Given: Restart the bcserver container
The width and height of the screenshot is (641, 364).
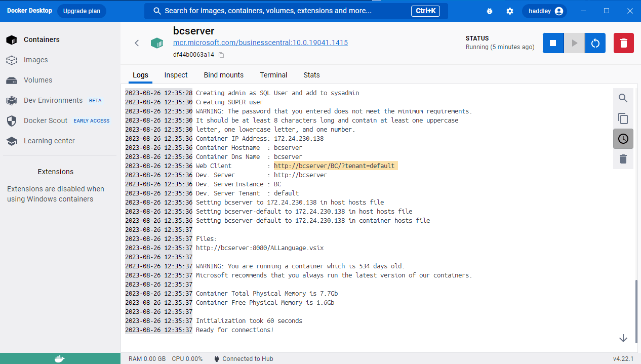Looking at the screenshot, I should coord(595,43).
